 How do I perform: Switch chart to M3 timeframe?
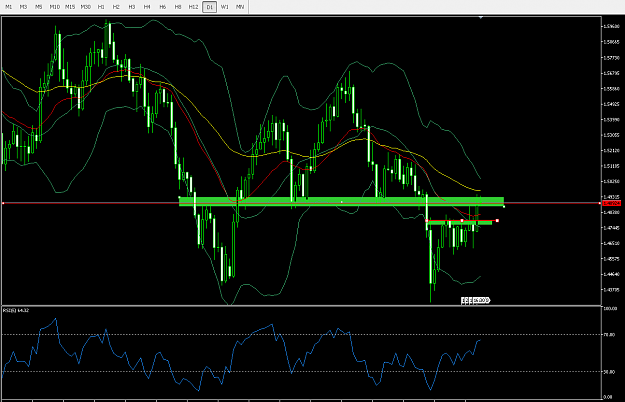click(24, 7)
